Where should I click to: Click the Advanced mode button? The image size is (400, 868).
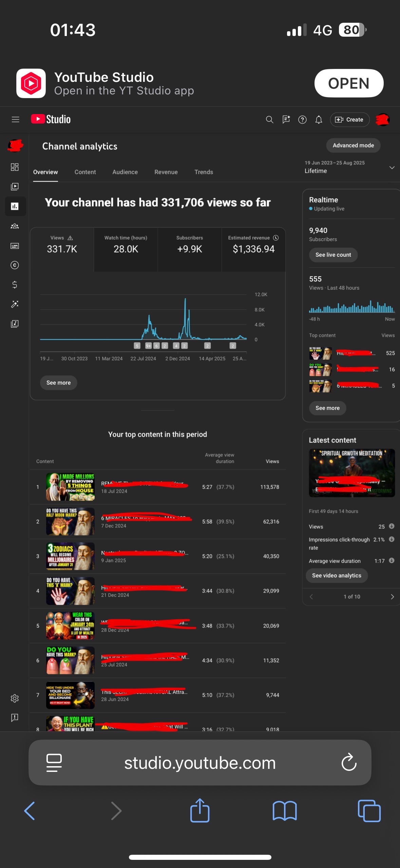pyautogui.click(x=353, y=145)
